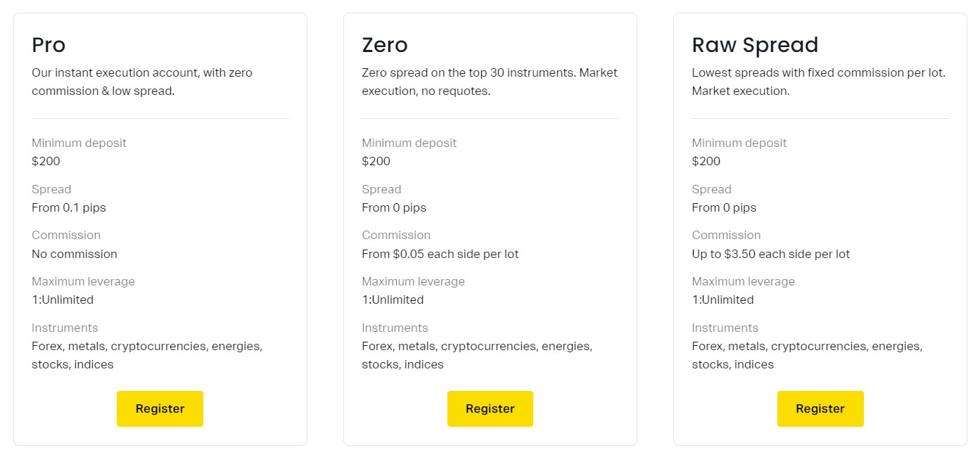The image size is (980, 457).
Task: Click the instruments list in Raw Spread card
Action: (x=806, y=355)
